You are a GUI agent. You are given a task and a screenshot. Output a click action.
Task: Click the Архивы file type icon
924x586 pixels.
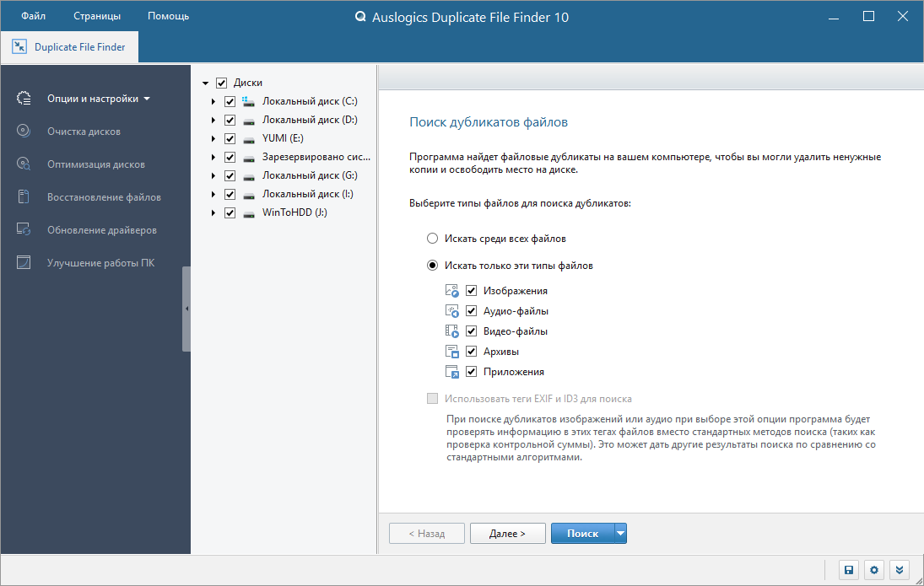click(452, 352)
